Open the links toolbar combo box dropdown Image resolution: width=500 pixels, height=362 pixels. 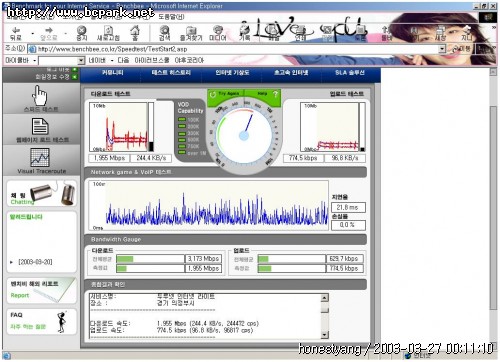click(81, 61)
